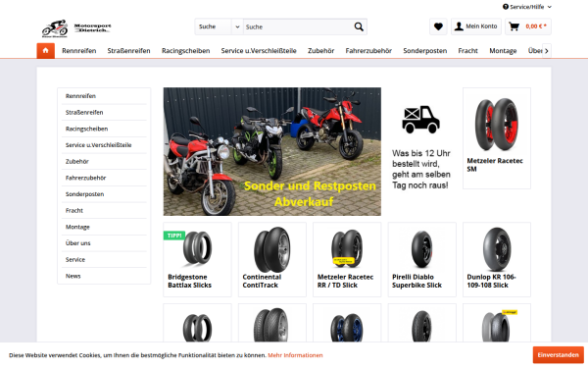This screenshot has height=368, width=588.
Task: Open the Montage top menu item
Action: 503,51
